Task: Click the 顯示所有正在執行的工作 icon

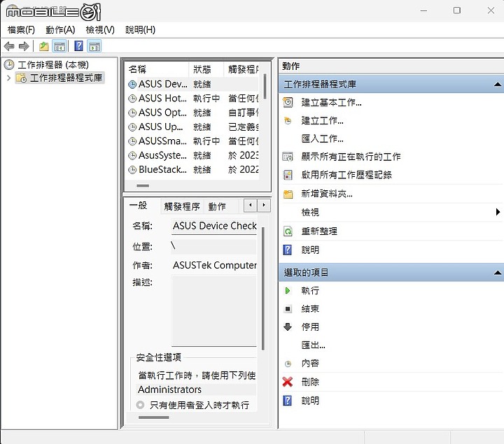Action: point(288,157)
